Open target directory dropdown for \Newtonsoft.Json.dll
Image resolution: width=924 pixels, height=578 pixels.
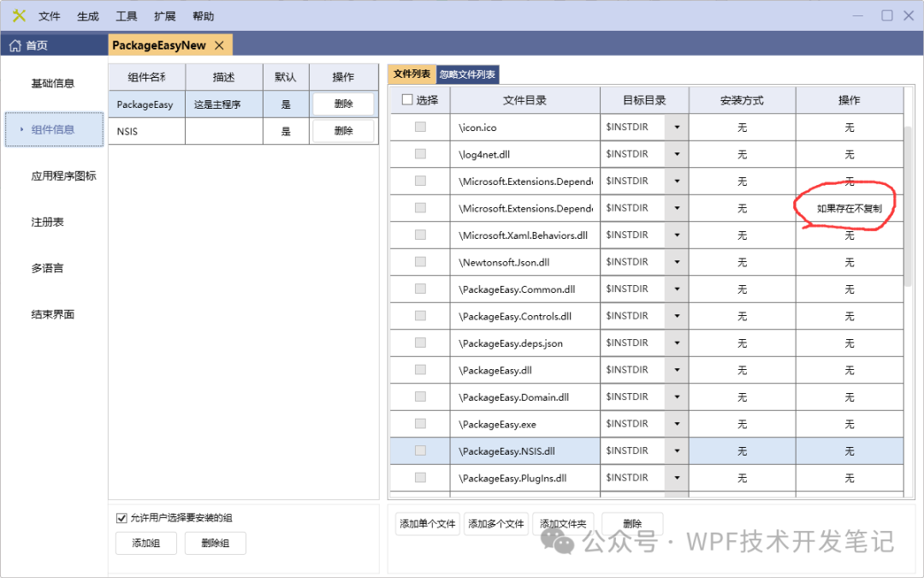pos(677,262)
